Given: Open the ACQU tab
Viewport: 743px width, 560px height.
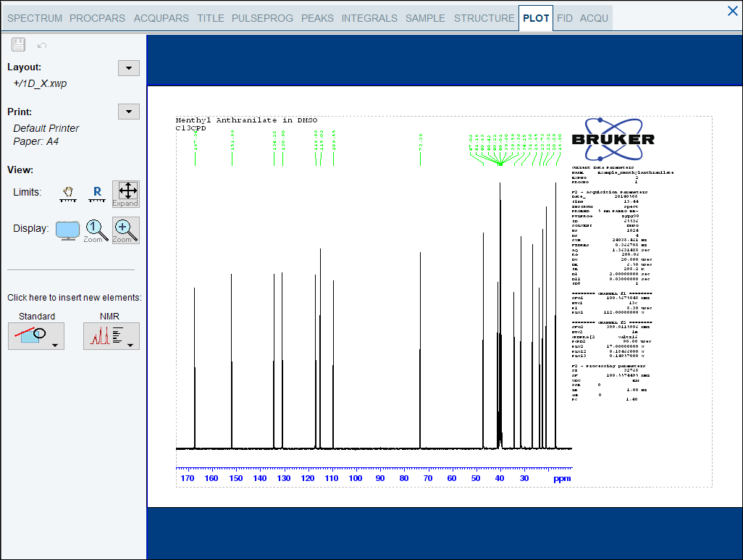Looking at the screenshot, I should pos(594,19).
